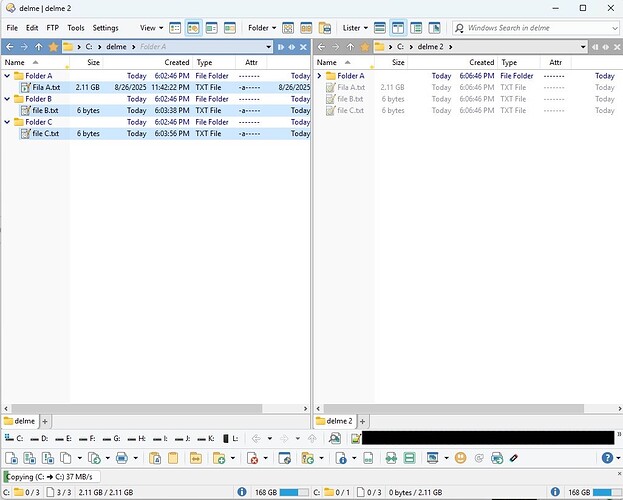Click the properties icon in bottom toolbar
Screen dimensions: 623x500
coord(341,458)
